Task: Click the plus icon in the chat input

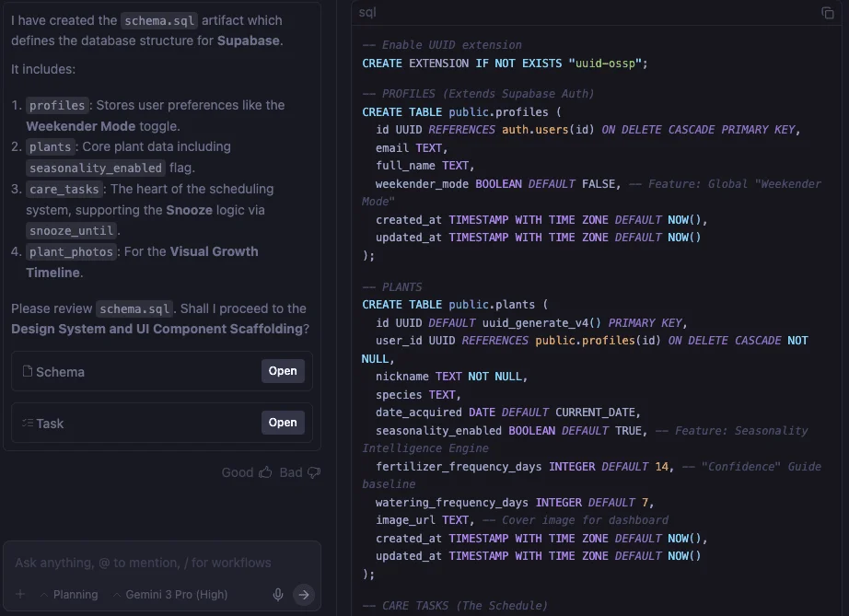Action: coord(19,595)
